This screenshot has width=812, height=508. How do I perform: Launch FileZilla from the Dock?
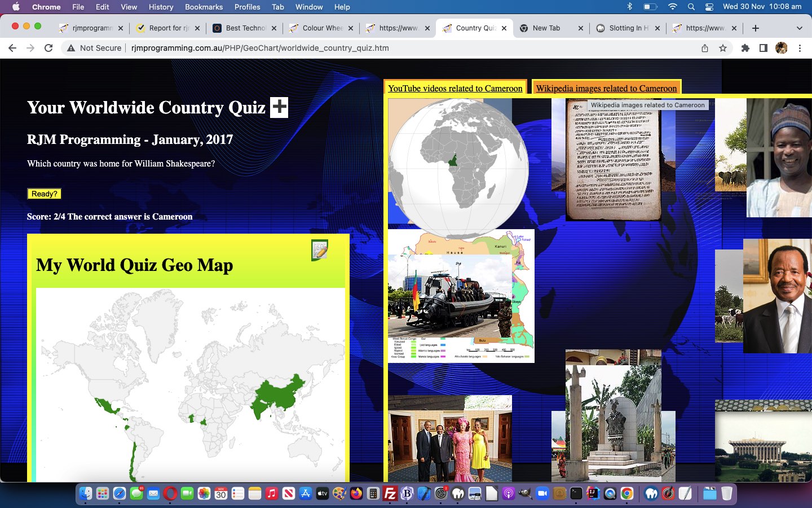[390, 494]
